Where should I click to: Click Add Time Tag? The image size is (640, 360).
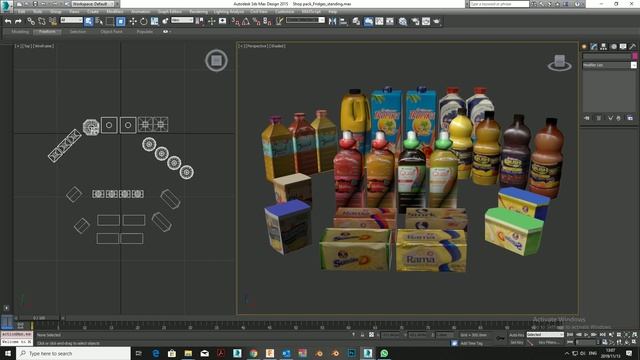point(471,343)
